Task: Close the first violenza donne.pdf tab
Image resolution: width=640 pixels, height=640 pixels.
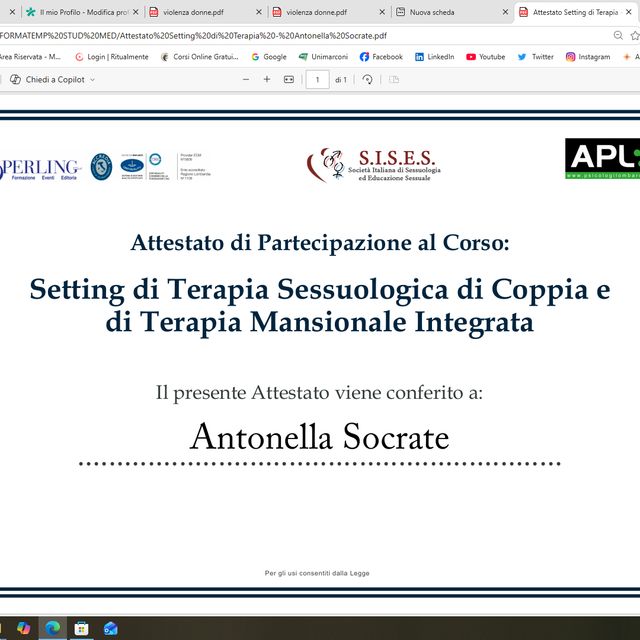Action: (259, 12)
